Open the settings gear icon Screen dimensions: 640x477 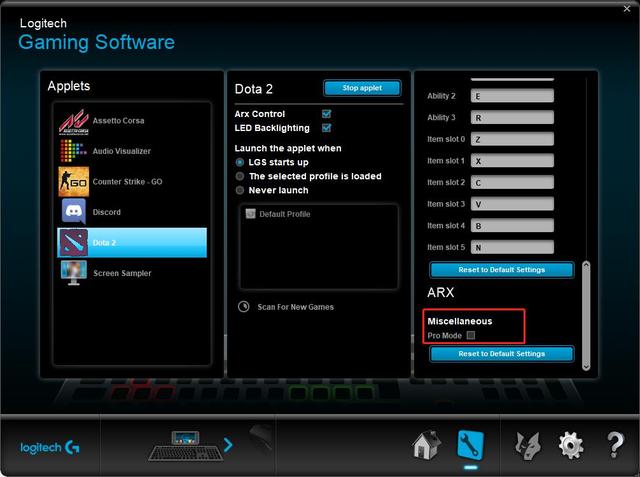click(571, 446)
